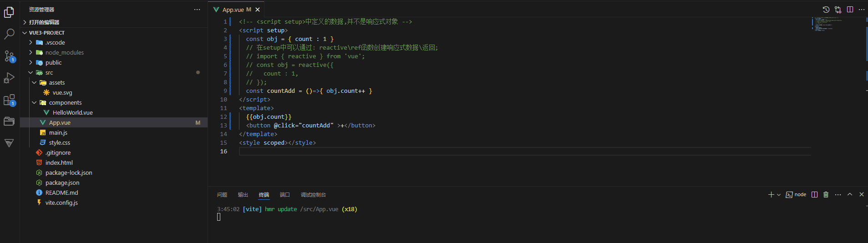Expand the open editors section
The height and width of the screenshot is (243, 868).
(x=114, y=22)
